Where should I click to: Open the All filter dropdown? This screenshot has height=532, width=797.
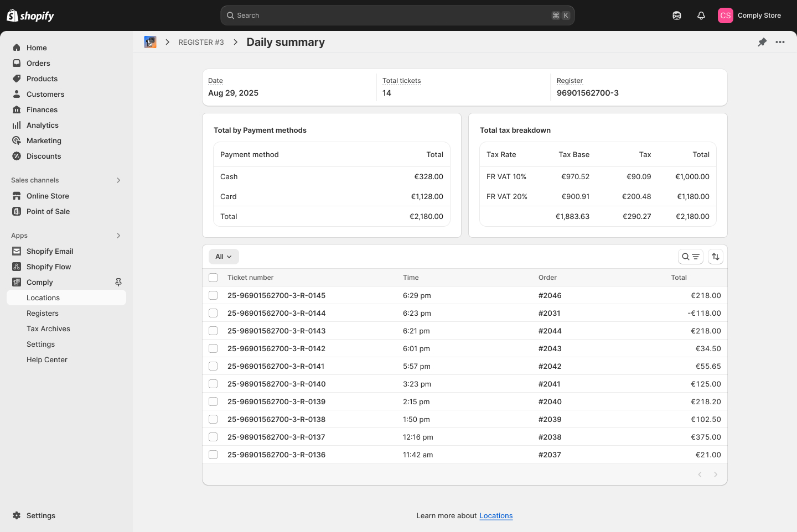click(224, 257)
